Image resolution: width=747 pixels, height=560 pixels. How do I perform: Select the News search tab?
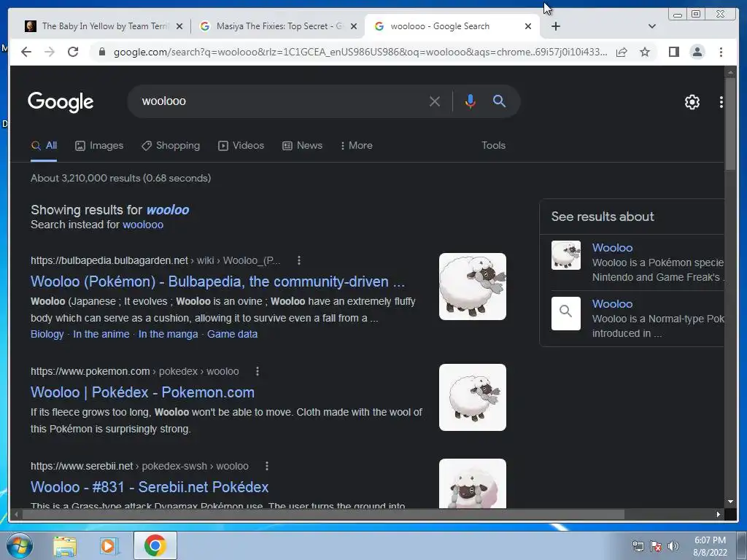click(302, 146)
